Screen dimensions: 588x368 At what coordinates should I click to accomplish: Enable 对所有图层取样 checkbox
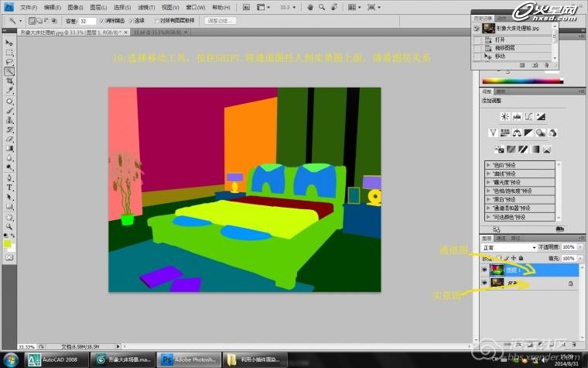(x=157, y=21)
